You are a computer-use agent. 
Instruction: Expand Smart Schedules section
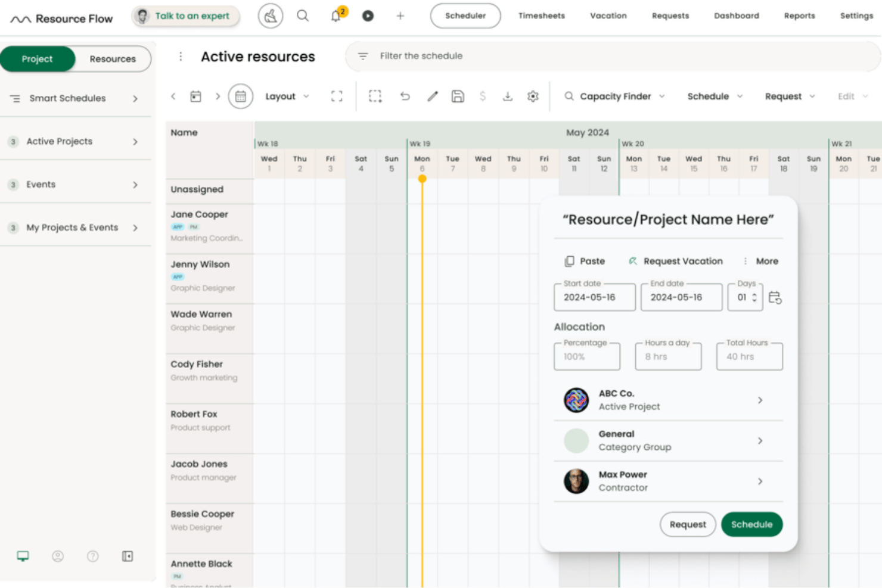click(75, 98)
